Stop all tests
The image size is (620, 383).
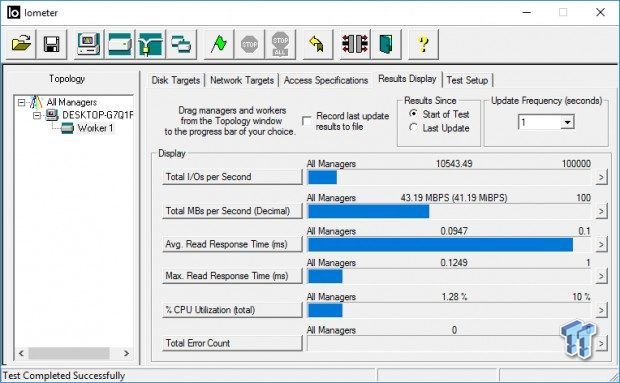point(280,44)
